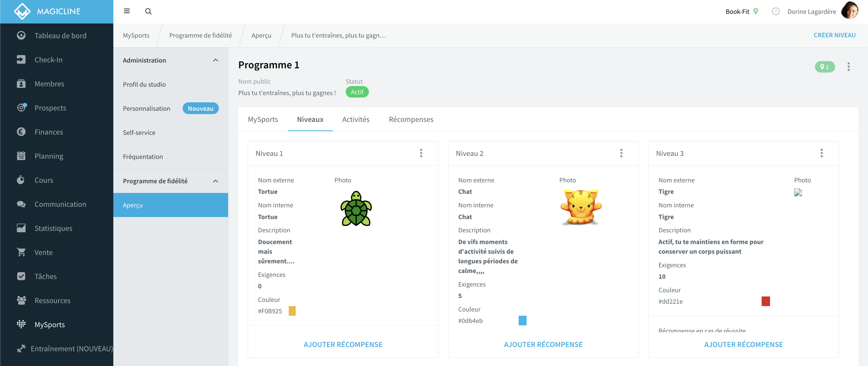The width and height of the screenshot is (868, 366).
Task: Click the Ressources people icon
Action: (x=21, y=300)
